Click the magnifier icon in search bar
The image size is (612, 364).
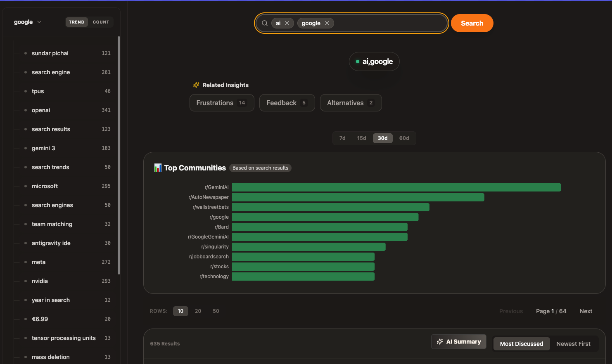265,23
